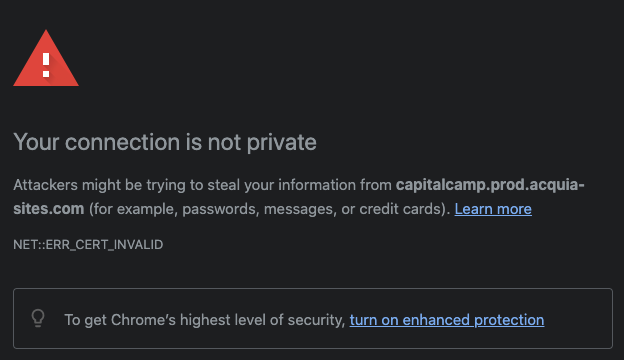
Task: Open the Learn more link
Action: pyautogui.click(x=493, y=209)
